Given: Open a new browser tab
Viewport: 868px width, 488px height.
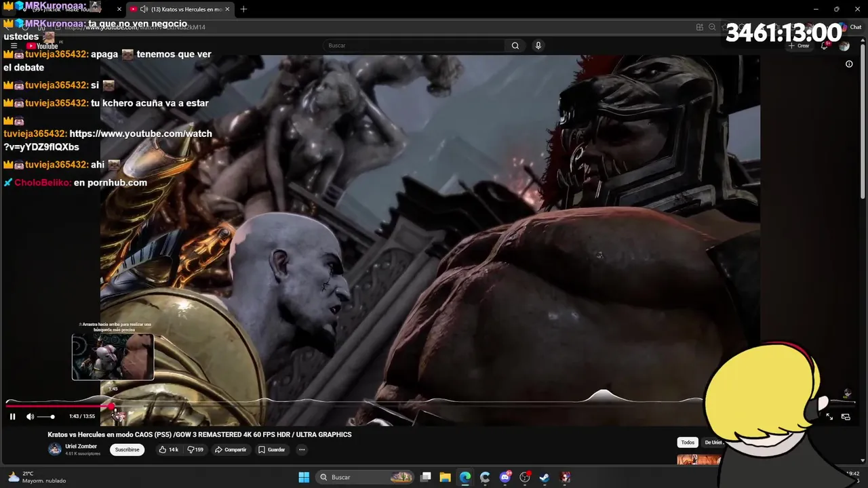Looking at the screenshot, I should tap(243, 9).
